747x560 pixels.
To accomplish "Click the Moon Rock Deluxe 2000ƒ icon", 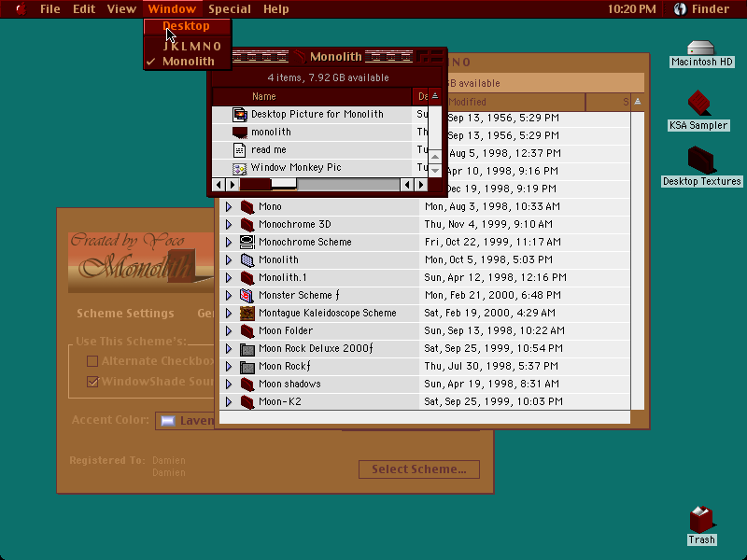I will 247,348.
